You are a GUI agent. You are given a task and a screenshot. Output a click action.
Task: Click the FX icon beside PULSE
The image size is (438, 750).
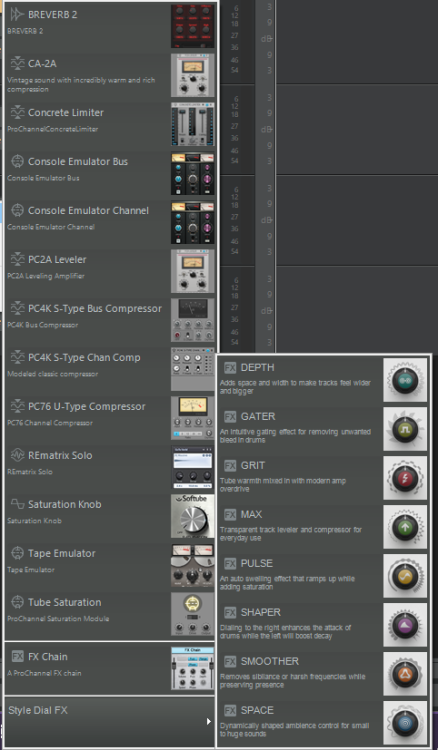click(230, 563)
